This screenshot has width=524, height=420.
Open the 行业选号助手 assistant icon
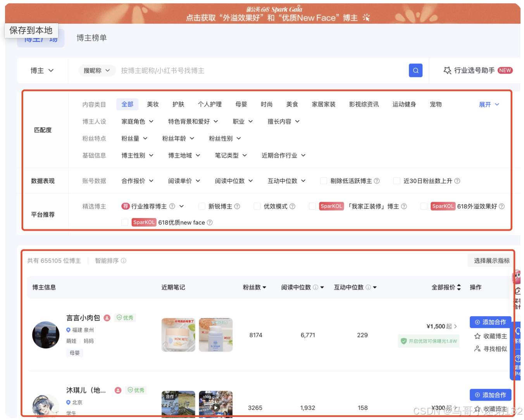447,70
